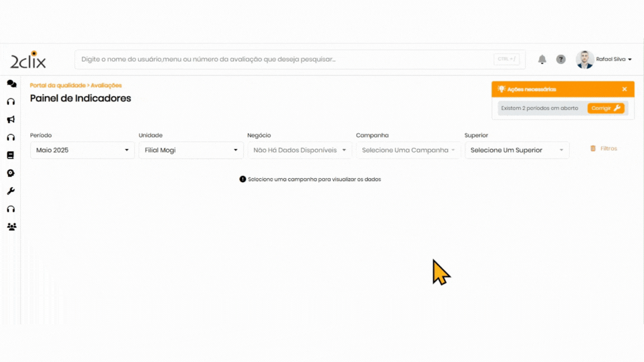
Task: Follow the Portal da qualidade breadcrumb link
Action: click(x=57, y=85)
